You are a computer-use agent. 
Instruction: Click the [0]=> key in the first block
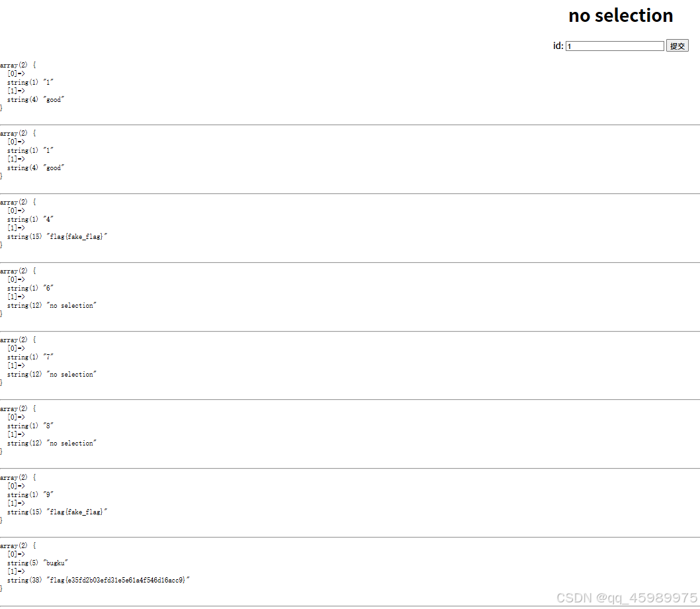pos(17,73)
